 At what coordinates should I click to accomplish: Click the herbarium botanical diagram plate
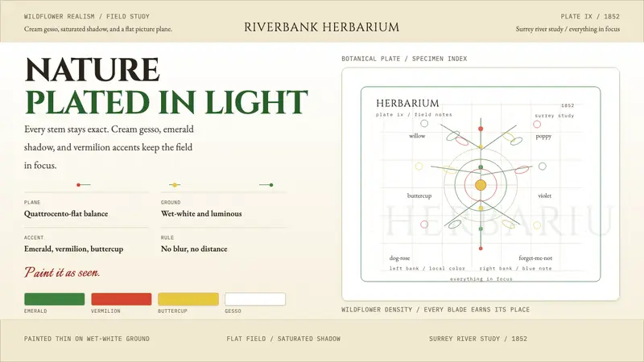tap(481, 184)
